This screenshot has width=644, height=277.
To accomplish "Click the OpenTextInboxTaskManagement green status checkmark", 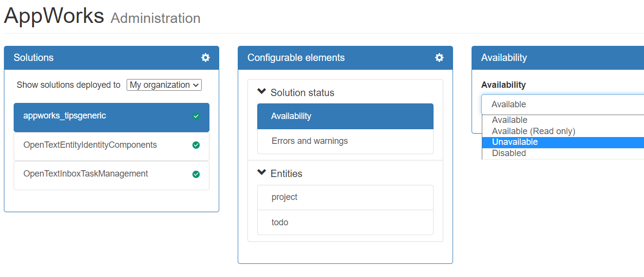I will (x=196, y=174).
